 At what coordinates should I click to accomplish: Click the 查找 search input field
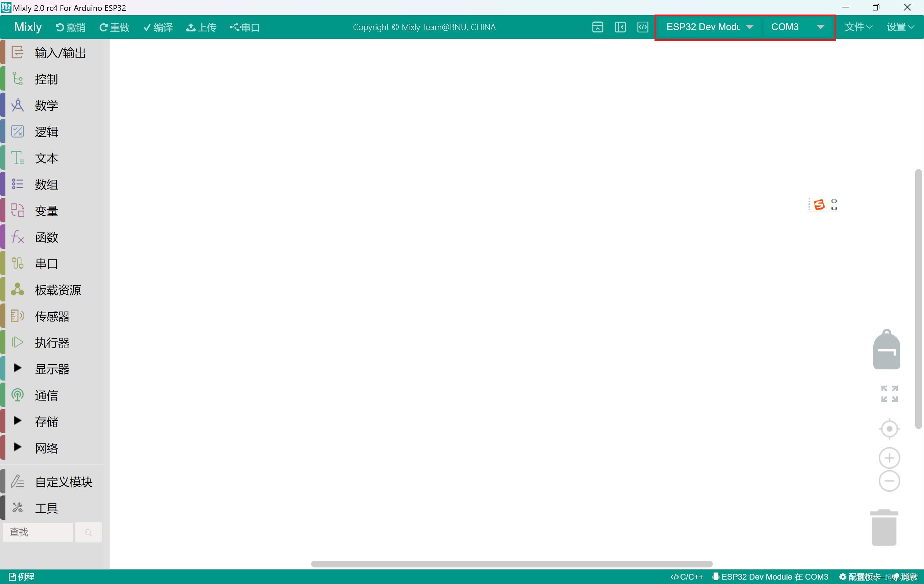click(37, 533)
